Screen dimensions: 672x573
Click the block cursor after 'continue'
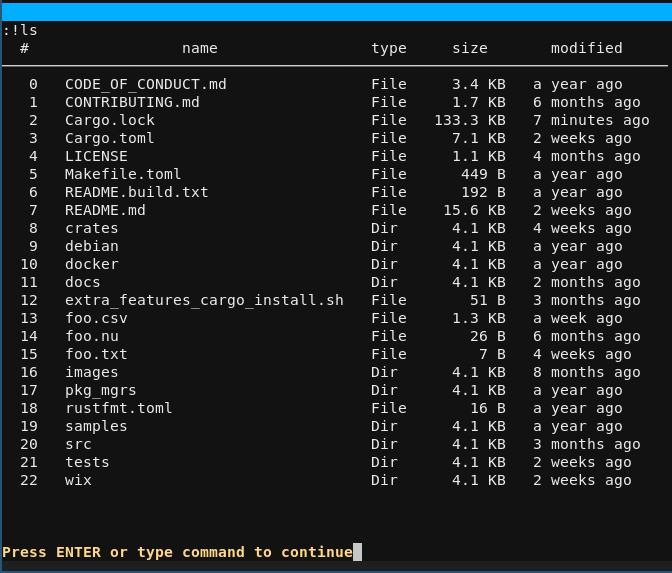[357, 552]
